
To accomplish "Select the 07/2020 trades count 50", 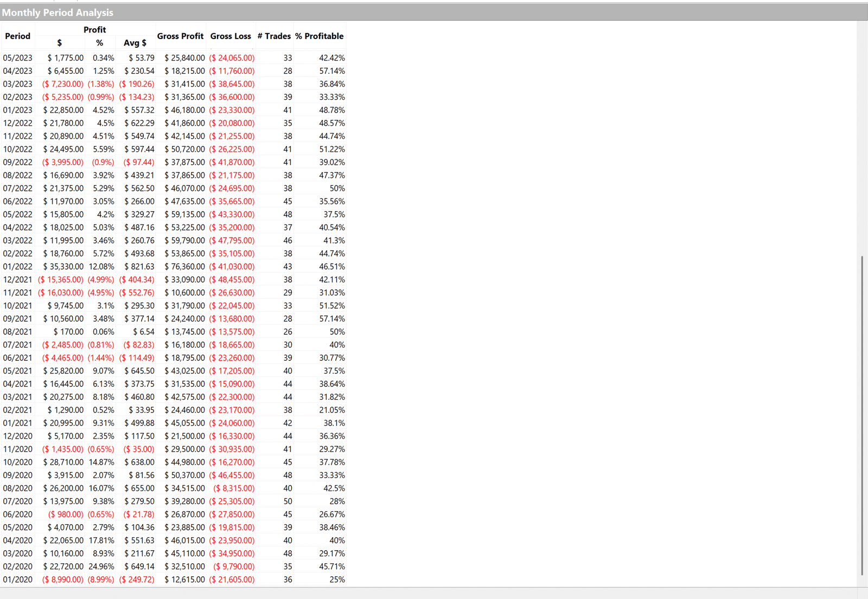I will pyautogui.click(x=288, y=501).
